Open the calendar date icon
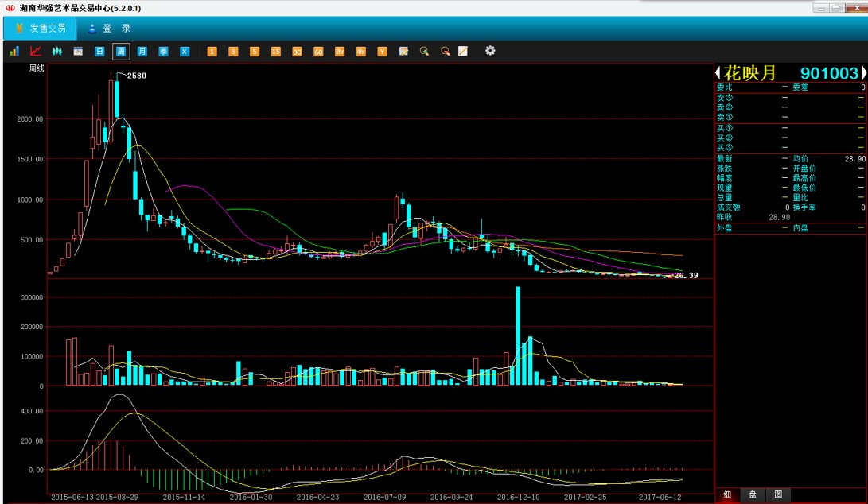This screenshot has width=868, height=504. pos(78,52)
